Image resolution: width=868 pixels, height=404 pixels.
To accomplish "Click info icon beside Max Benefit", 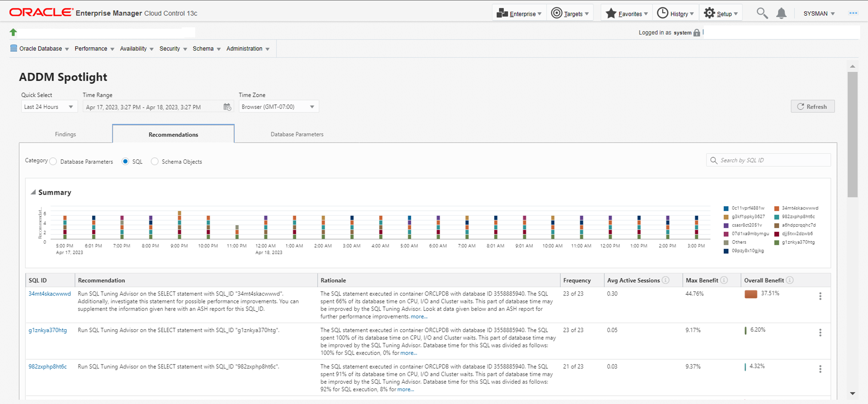I will (724, 280).
